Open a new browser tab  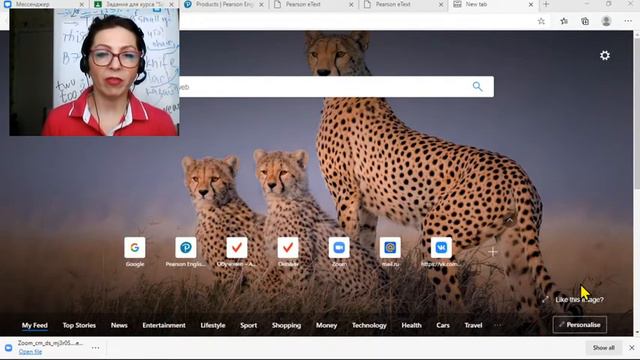coord(546,4)
